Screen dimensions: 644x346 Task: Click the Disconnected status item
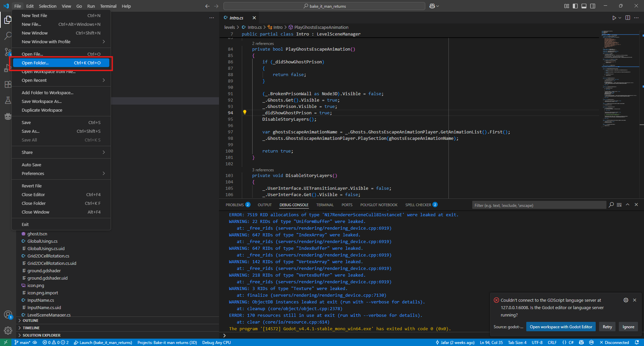[614, 342]
